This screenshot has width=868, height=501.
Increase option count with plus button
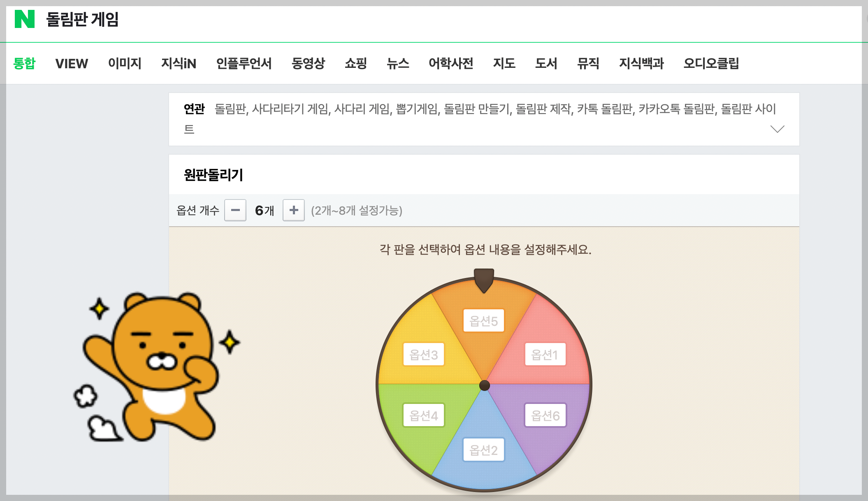coord(294,210)
